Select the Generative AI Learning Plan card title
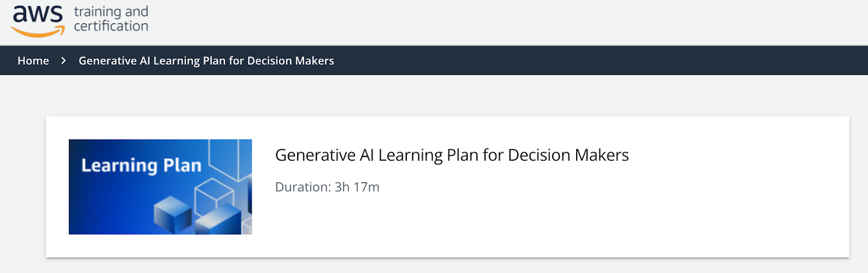This screenshot has height=273, width=868. pyautogui.click(x=451, y=155)
